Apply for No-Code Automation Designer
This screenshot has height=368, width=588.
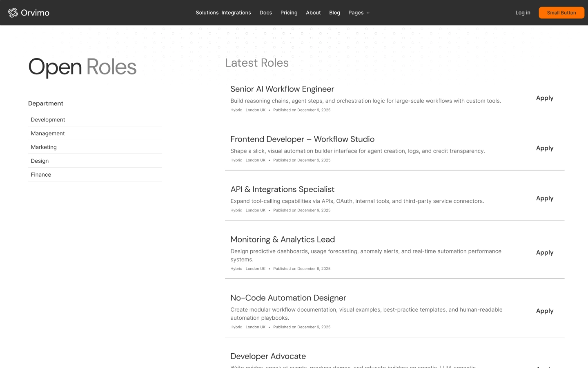tap(545, 311)
